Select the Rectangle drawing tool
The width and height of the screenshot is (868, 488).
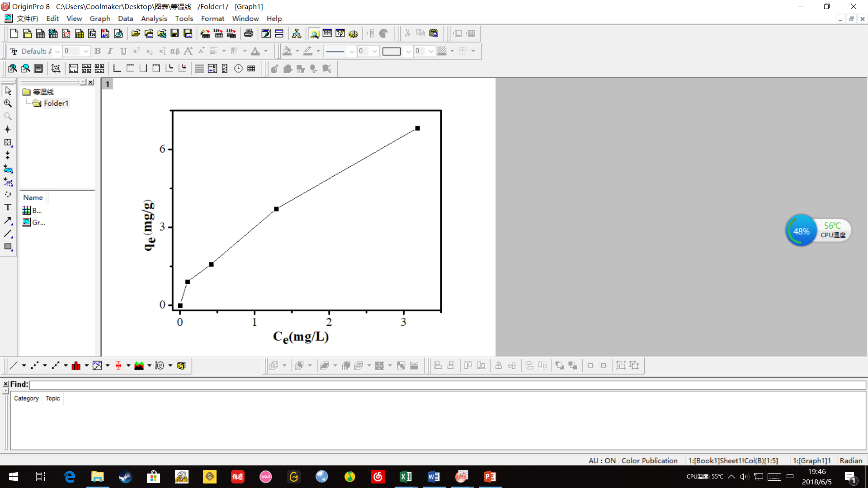[8, 247]
